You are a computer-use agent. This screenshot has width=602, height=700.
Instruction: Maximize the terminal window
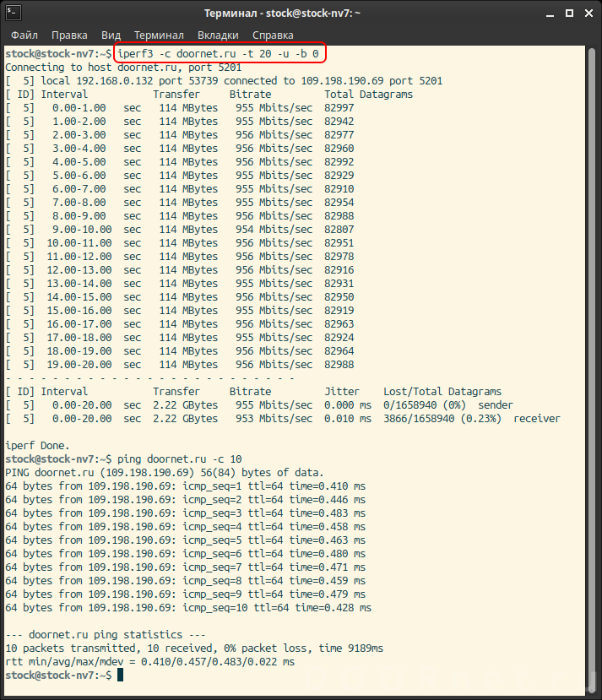(x=568, y=14)
